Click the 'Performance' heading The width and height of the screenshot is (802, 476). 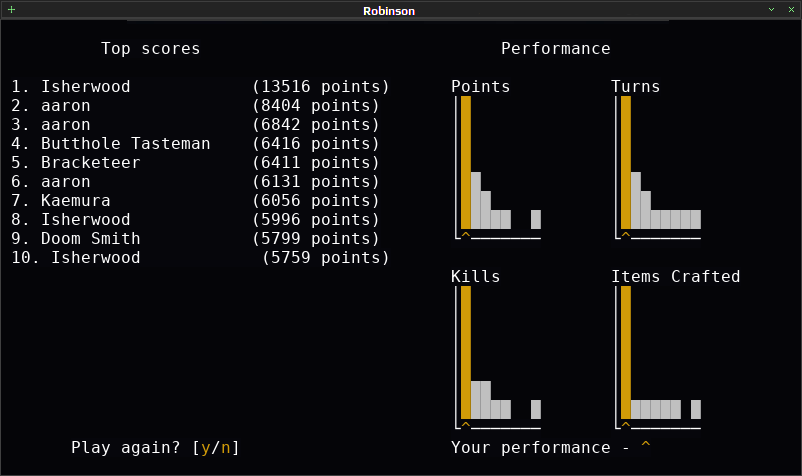(x=555, y=49)
